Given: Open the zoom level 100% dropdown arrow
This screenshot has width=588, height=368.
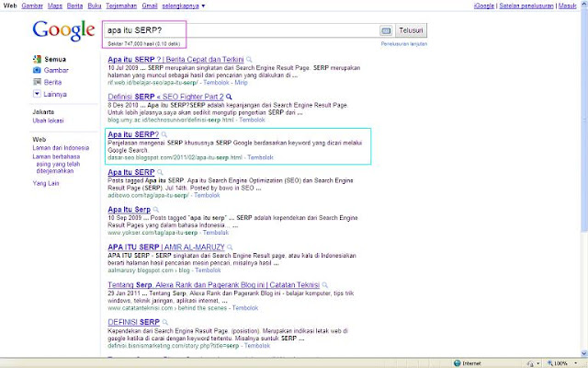Looking at the screenshot, I should [576, 363].
